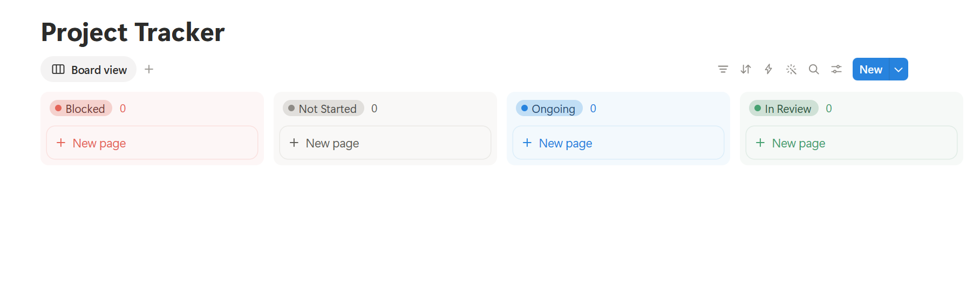The width and height of the screenshot is (980, 290).
Task: Click the sort arrows icon
Action: tap(745, 69)
